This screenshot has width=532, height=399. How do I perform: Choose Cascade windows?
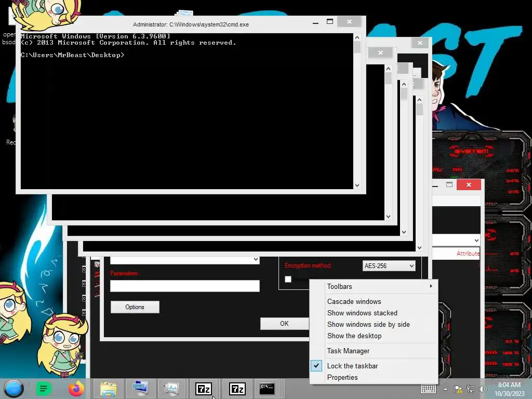tap(374, 301)
